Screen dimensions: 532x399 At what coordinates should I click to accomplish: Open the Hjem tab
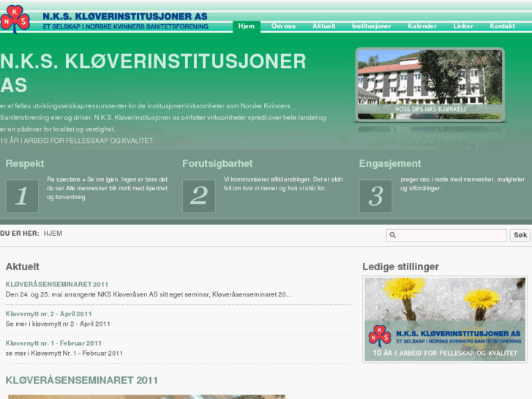[x=247, y=26]
